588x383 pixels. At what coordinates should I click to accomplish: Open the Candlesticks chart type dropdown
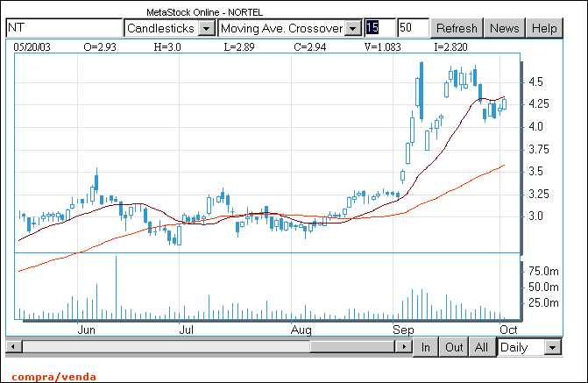pyautogui.click(x=207, y=29)
